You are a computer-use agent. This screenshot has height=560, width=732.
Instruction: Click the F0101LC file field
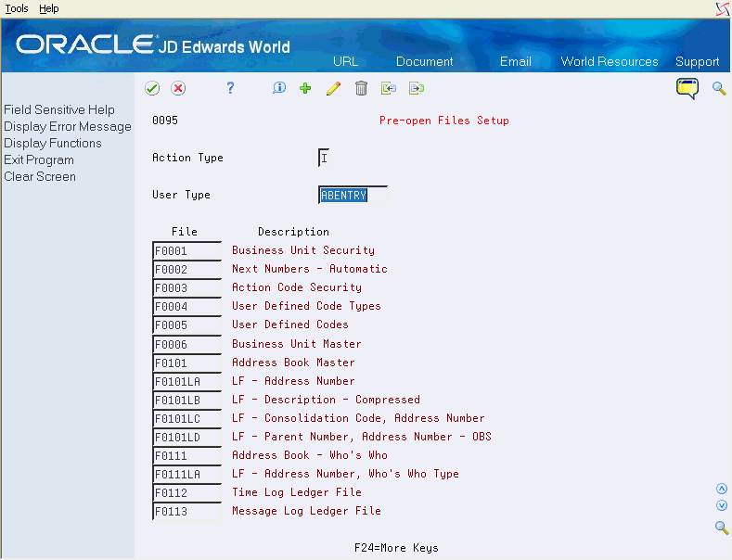click(186, 418)
